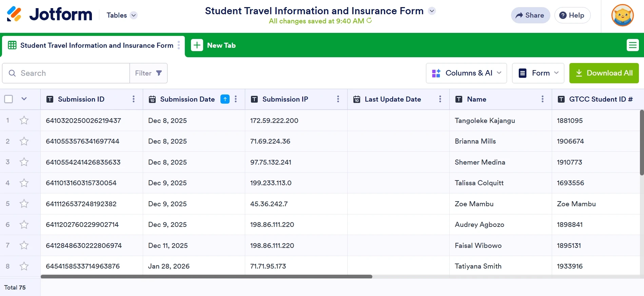644x296 pixels.
Task: Click the Name column text type icon
Action: click(459, 99)
